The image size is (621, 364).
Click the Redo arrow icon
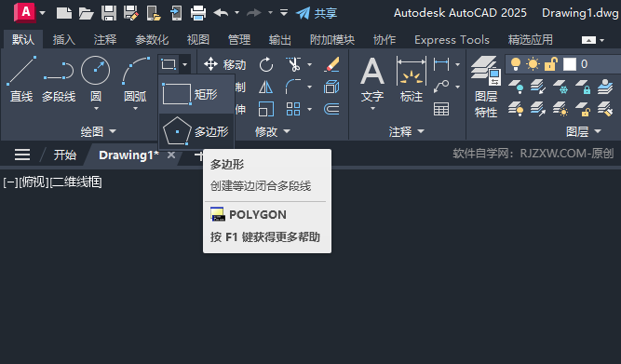pos(254,13)
